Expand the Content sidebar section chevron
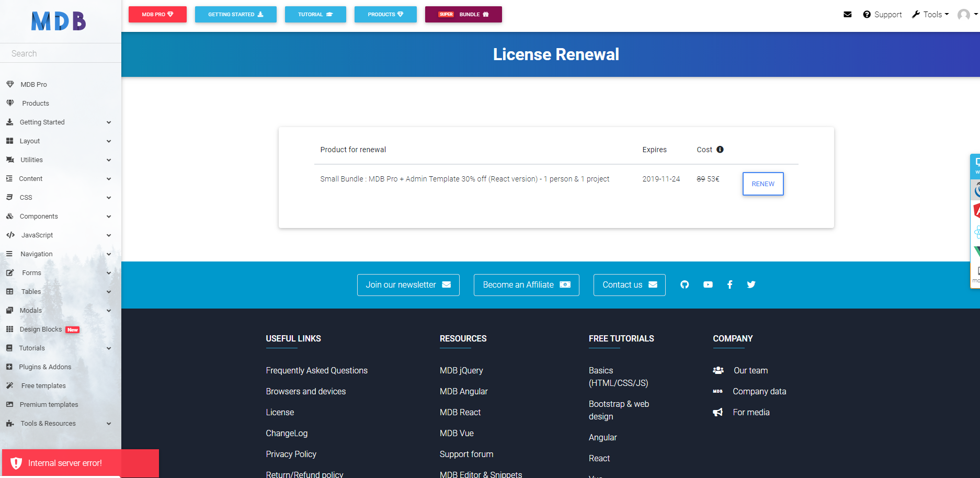The width and height of the screenshot is (980, 478). click(109, 179)
